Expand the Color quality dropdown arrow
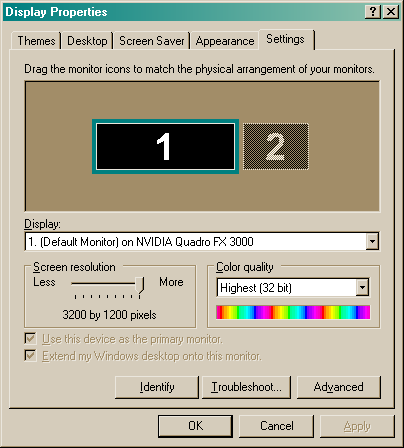 [x=362, y=287]
